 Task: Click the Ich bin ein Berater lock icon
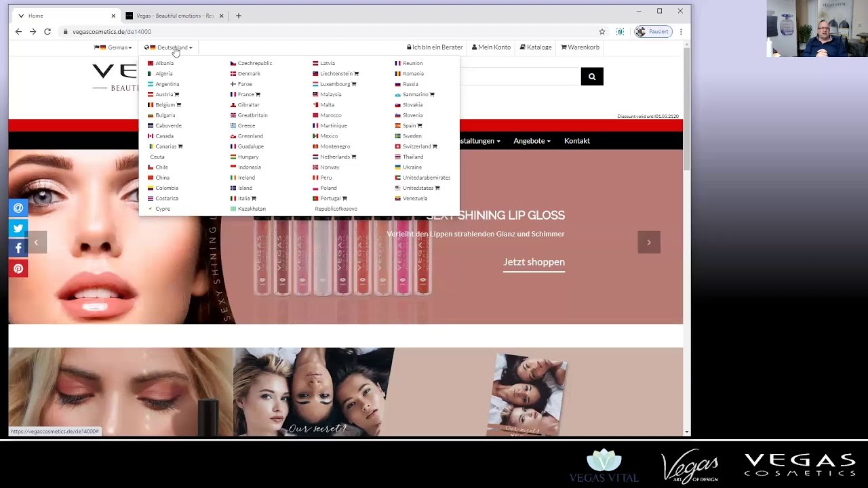[409, 47]
